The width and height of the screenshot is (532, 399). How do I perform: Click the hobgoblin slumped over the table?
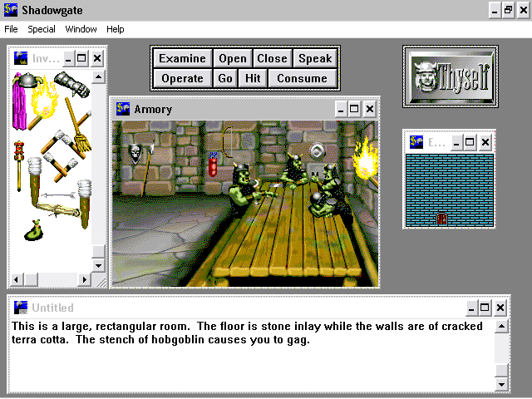[323, 204]
